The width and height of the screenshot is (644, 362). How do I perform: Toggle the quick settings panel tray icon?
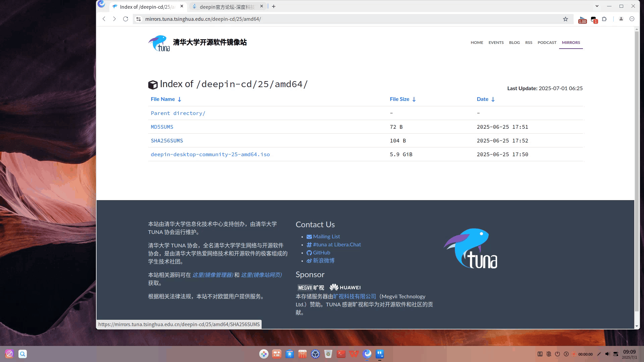click(x=616, y=354)
